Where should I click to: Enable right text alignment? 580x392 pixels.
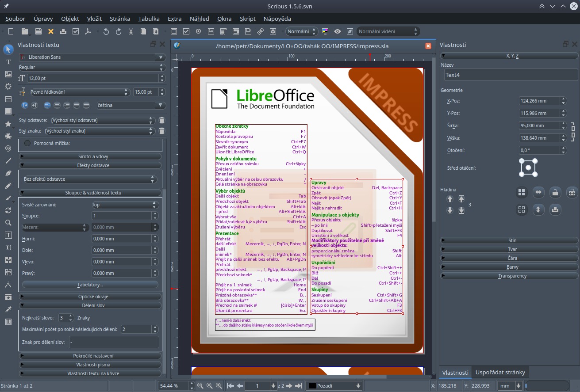[67, 105]
